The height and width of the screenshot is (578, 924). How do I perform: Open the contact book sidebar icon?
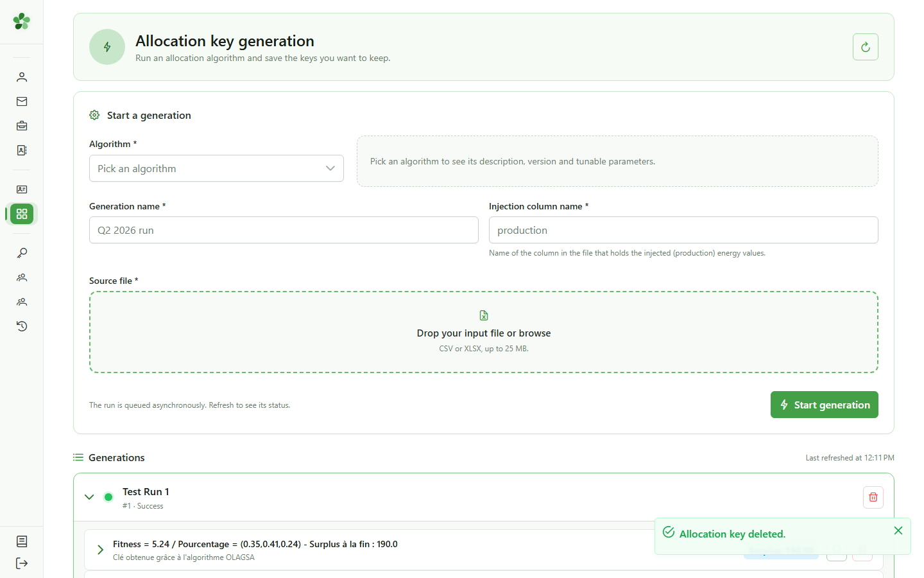pyautogui.click(x=22, y=150)
